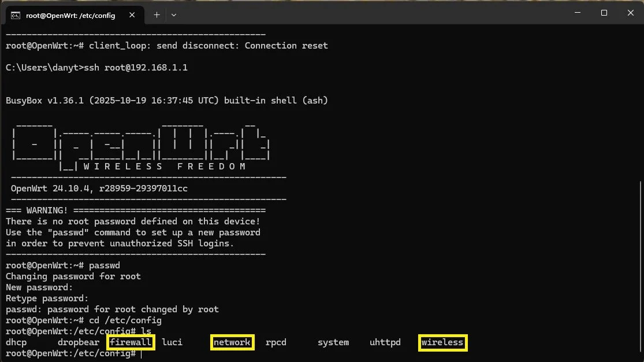Select the root@OpenWrt: /etc/config tab
Screen dimensions: 644x362
click(x=75, y=15)
